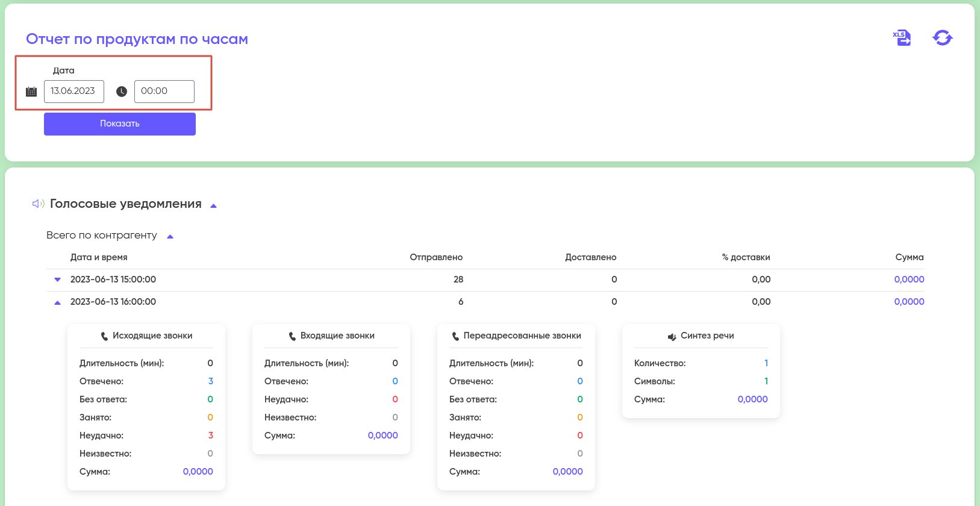
Task: Click the speaker icon near Голосовые уведомления
Action: pos(38,204)
